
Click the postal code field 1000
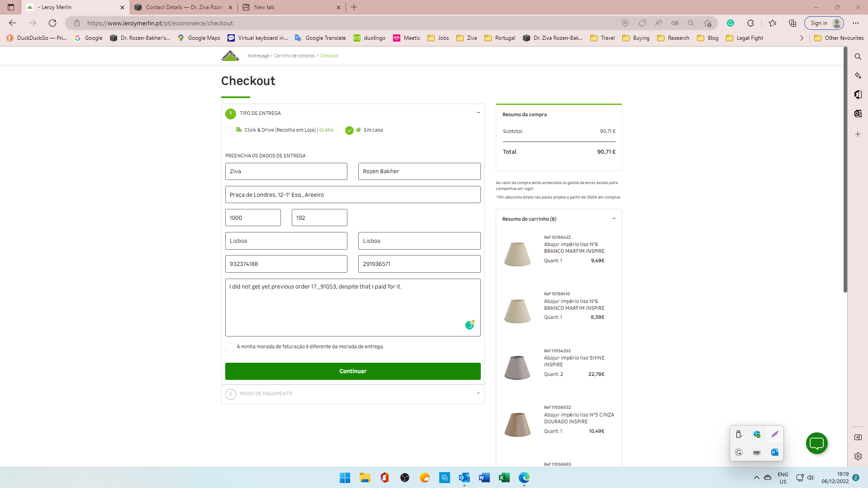point(253,218)
